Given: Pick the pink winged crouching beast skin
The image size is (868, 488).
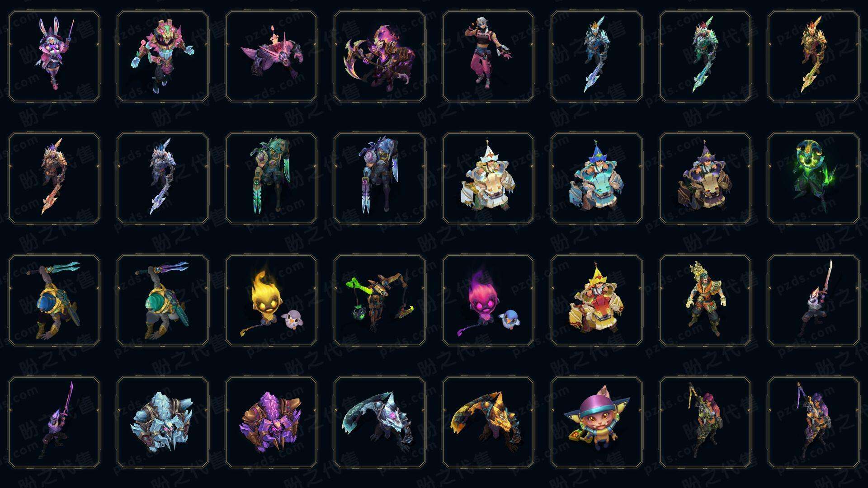Looking at the screenshot, I should [271, 56].
